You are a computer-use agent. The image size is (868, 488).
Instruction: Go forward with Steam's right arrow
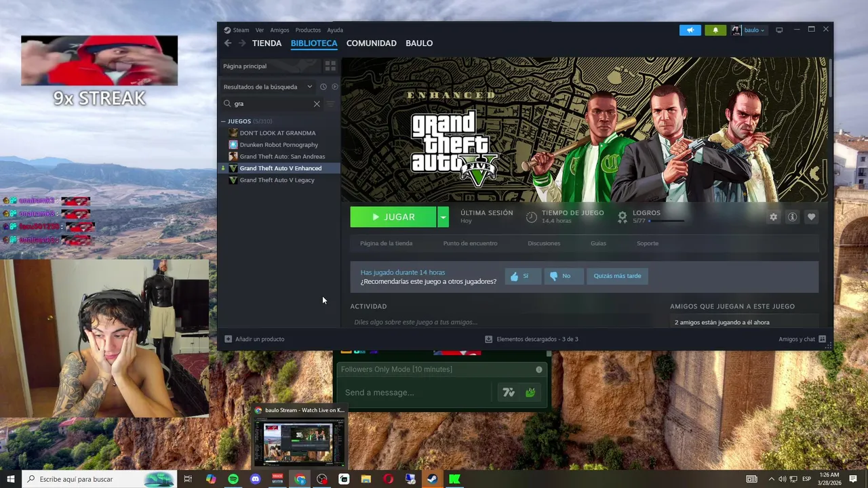(242, 43)
